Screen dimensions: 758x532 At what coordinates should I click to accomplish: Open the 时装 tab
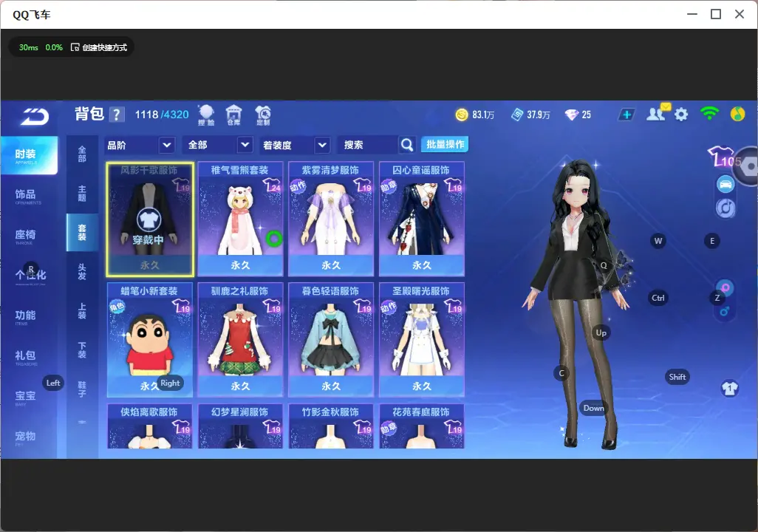29,155
